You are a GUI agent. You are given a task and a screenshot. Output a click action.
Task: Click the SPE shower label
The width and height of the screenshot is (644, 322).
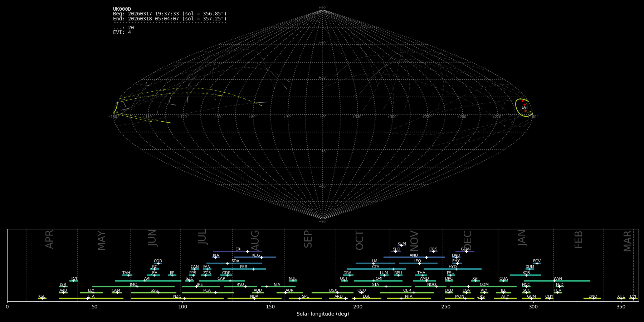305,297
